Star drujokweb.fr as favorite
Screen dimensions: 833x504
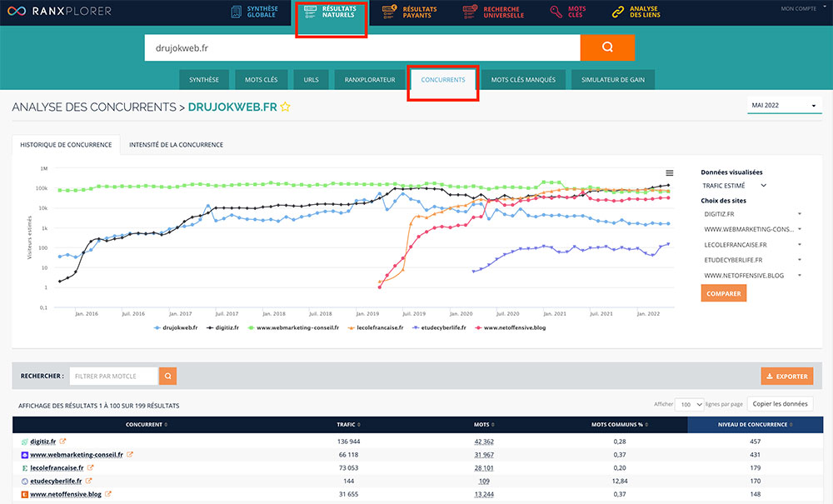285,107
